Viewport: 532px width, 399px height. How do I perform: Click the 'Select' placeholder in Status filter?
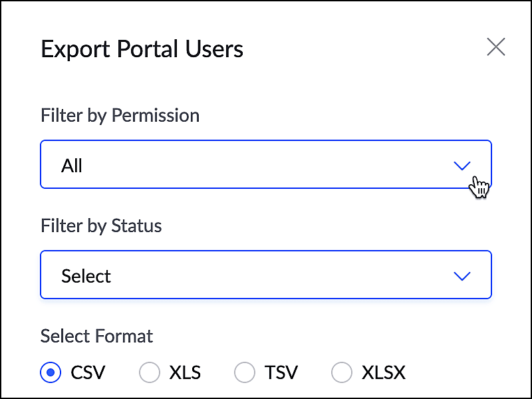(86, 276)
